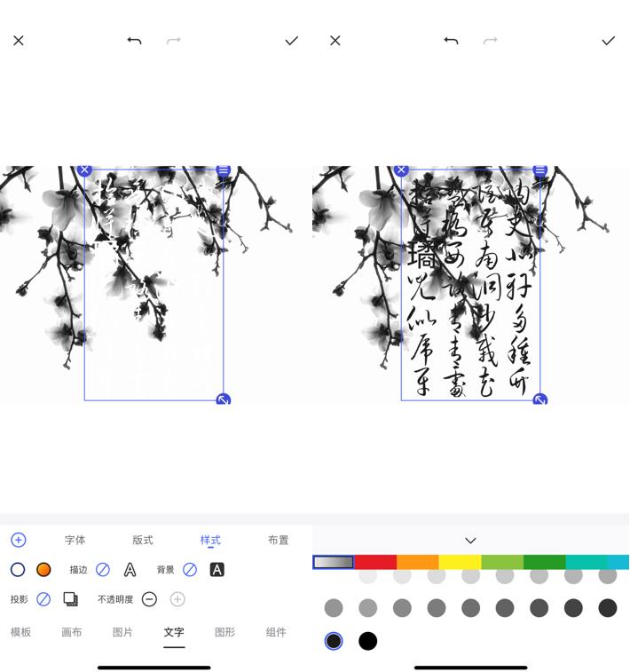
Task: Delete the text box on left canvas
Action: 84,170
